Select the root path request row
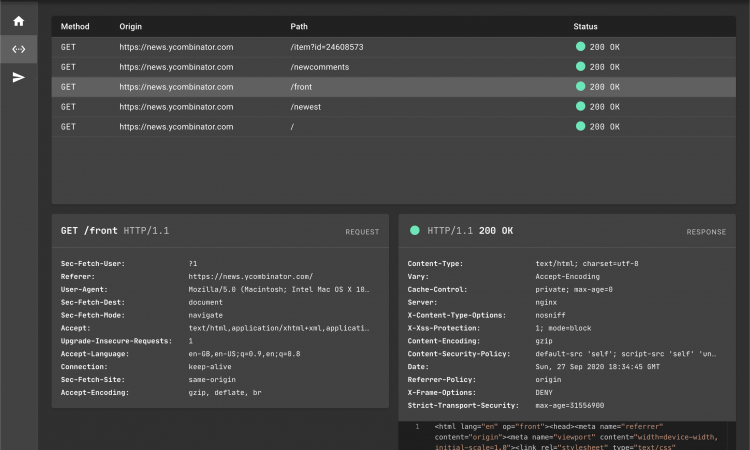 point(394,127)
